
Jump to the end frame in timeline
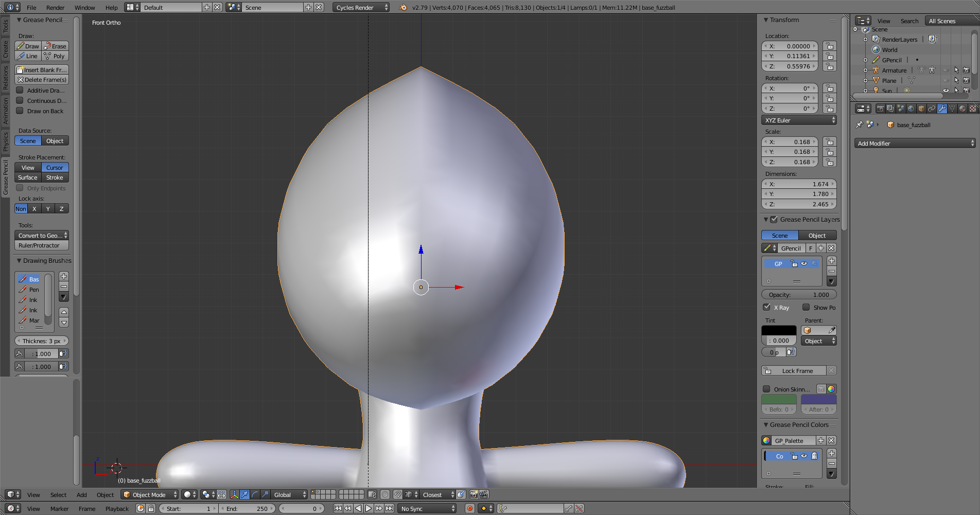pos(389,508)
